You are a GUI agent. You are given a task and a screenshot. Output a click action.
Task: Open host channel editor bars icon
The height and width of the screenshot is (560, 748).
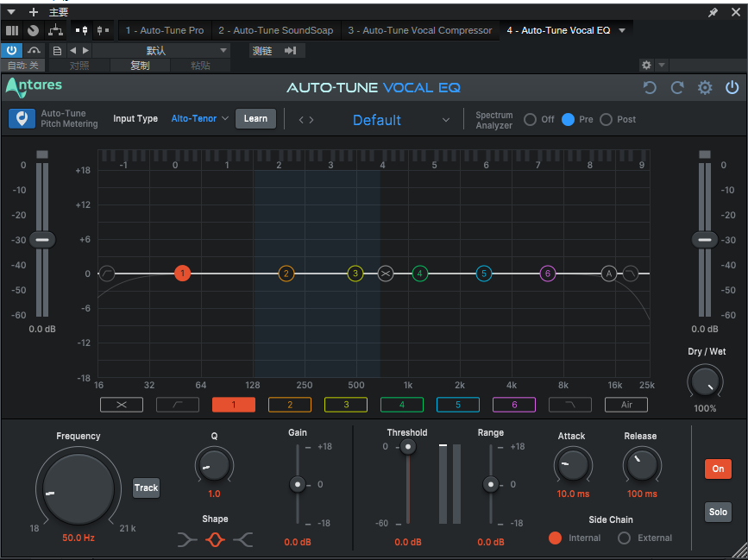coord(12,30)
